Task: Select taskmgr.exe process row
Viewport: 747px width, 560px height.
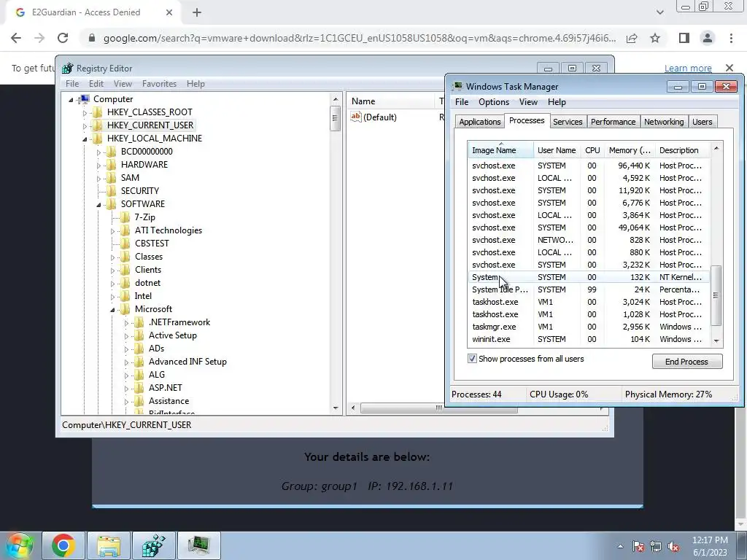Action: pos(589,327)
